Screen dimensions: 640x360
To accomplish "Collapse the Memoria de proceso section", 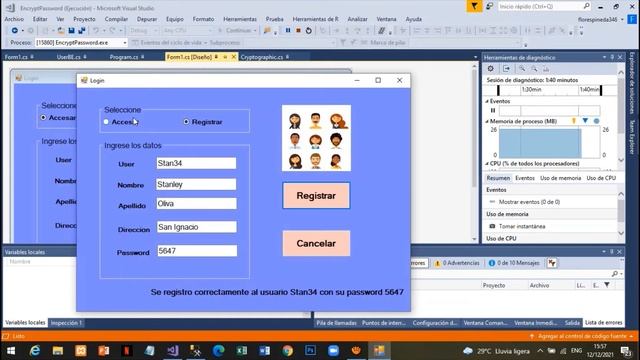I will coord(487,121).
